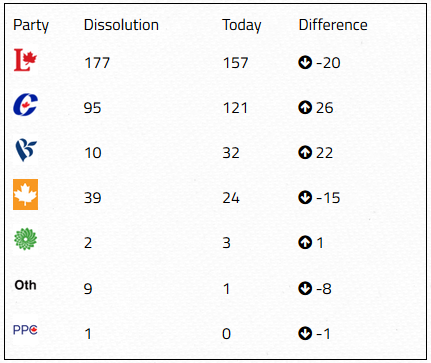Image resolution: width=431 pixels, height=363 pixels.
Task: Click the Difference column header
Action: 333,25
